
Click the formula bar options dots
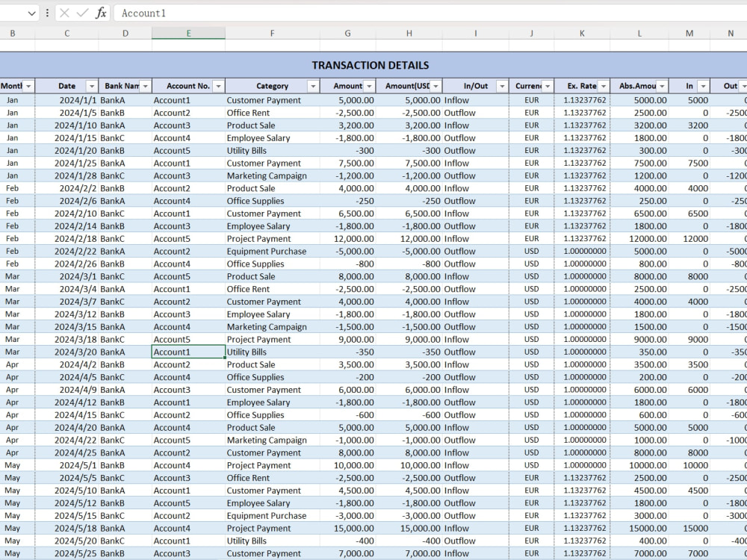46,13
